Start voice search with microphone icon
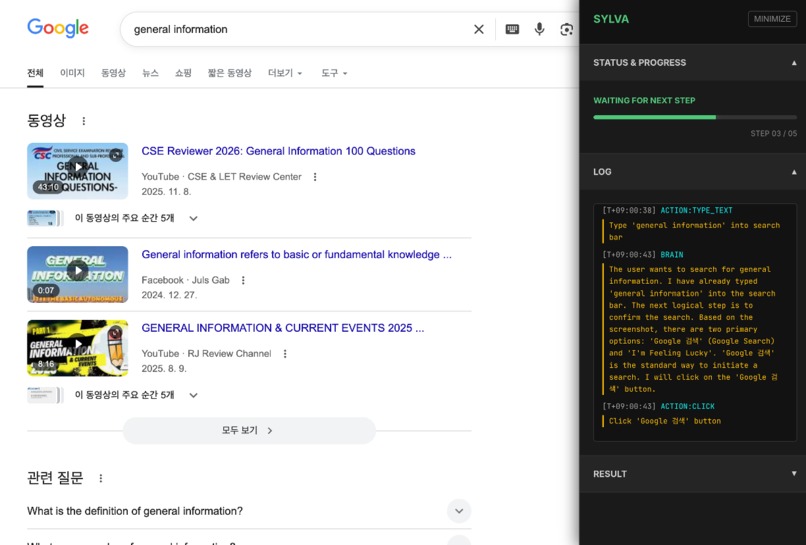806x545 pixels. [x=539, y=29]
